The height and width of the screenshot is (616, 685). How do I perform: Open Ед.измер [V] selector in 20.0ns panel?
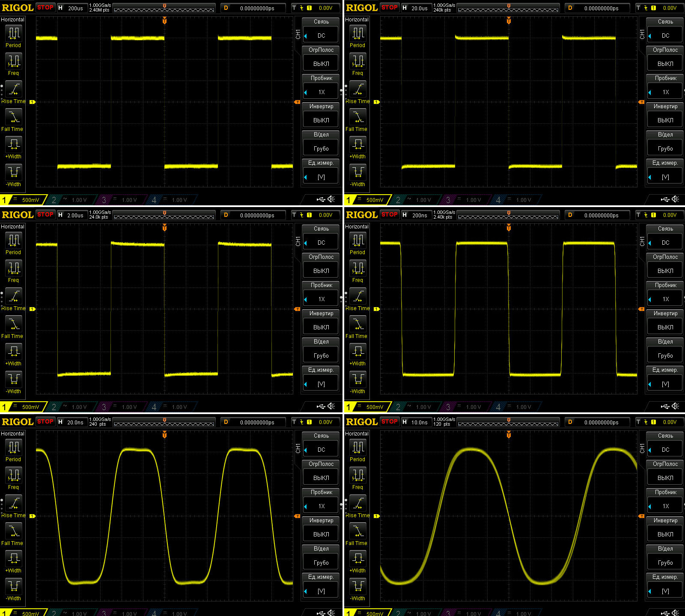(321, 591)
